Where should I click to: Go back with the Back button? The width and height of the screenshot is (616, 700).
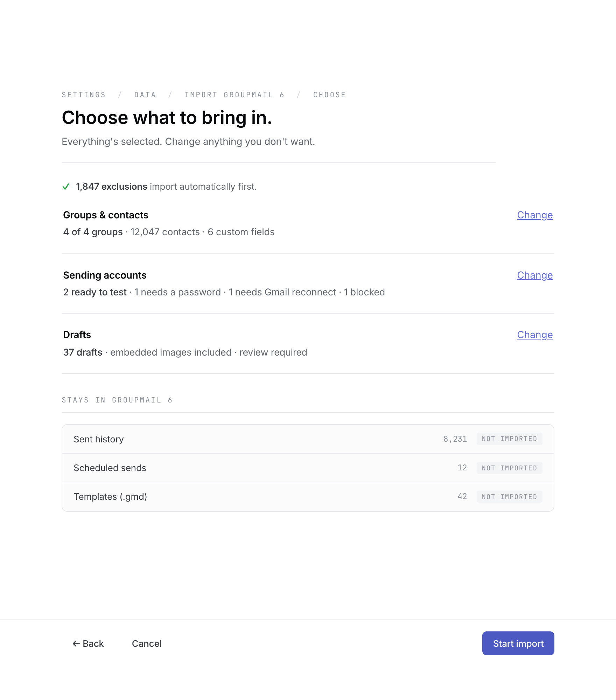(88, 643)
